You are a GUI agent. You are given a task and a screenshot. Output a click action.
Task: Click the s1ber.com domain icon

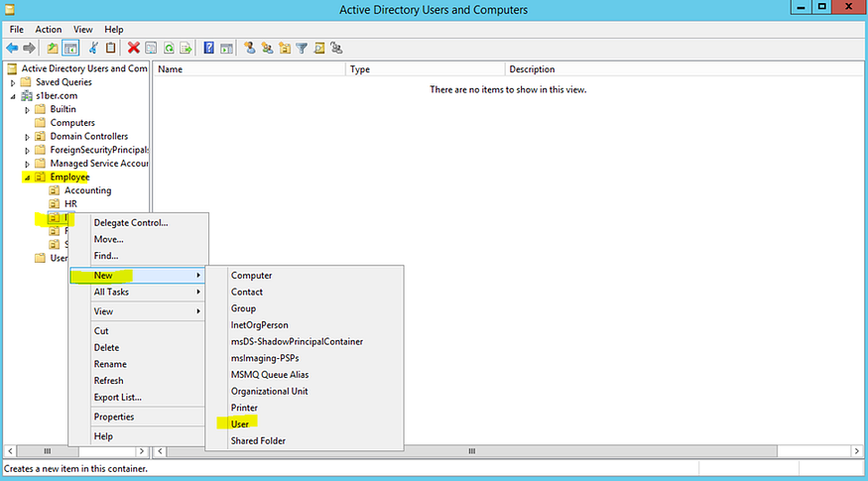click(27, 96)
